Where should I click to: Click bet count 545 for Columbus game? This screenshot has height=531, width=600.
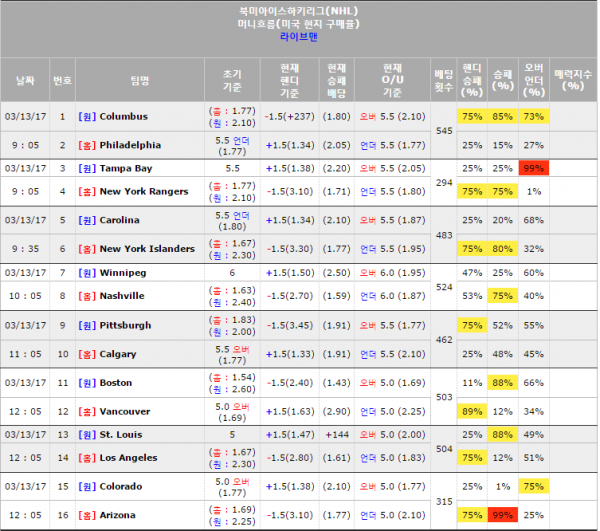coord(444,131)
